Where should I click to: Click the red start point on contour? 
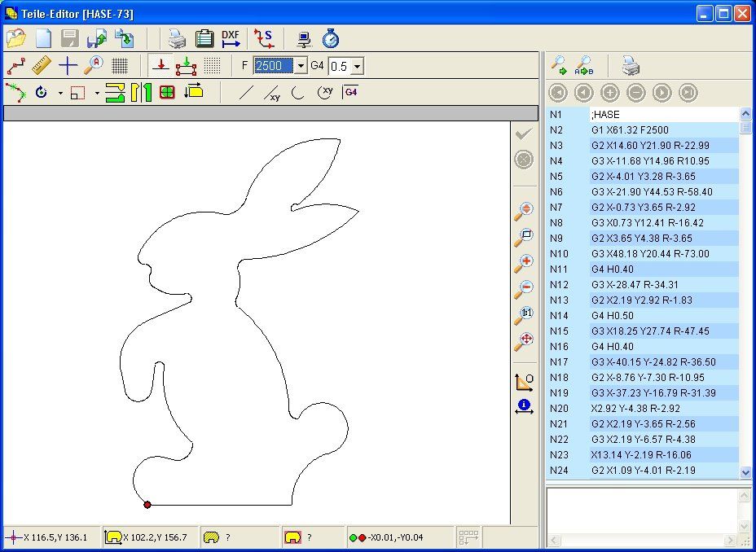click(147, 505)
